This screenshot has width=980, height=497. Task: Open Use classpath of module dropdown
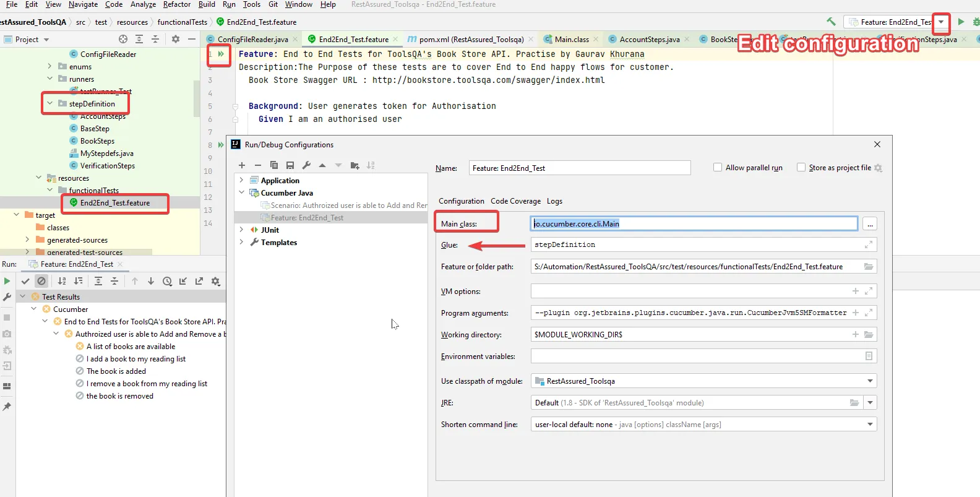tap(870, 381)
